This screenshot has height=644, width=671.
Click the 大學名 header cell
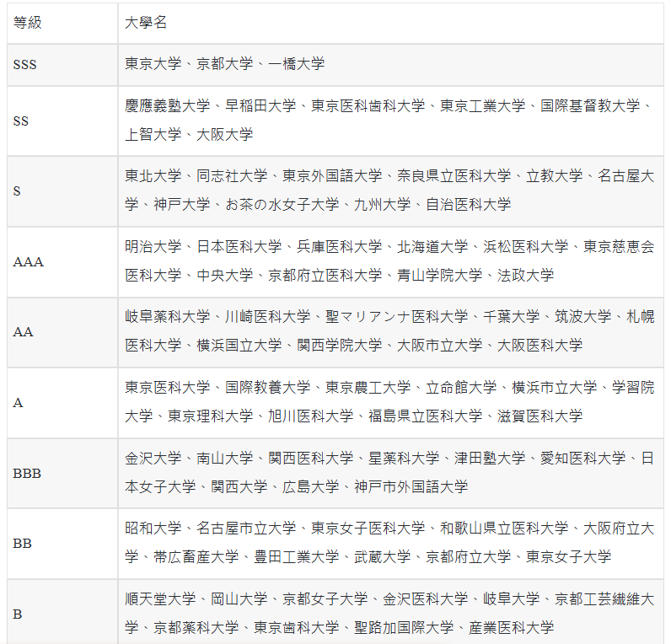390,23
